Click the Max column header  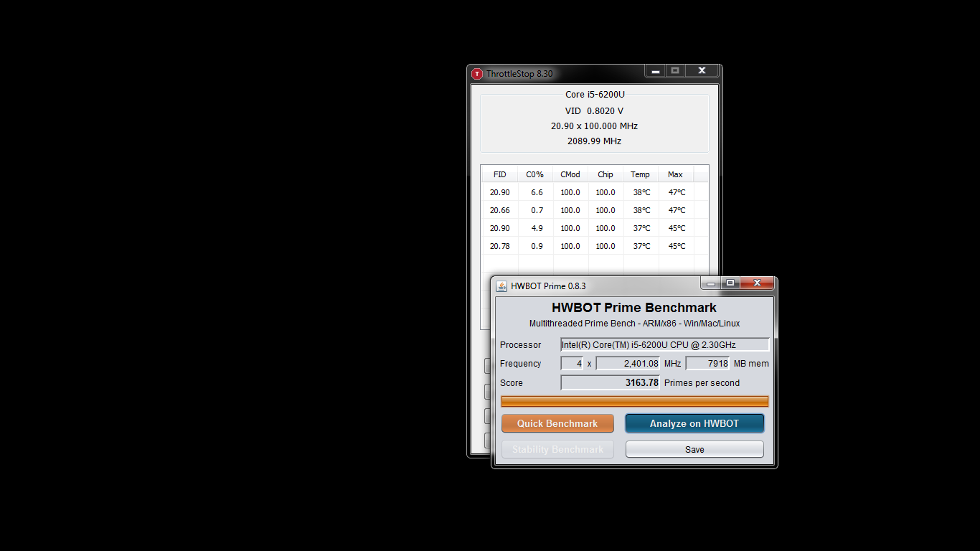click(676, 174)
